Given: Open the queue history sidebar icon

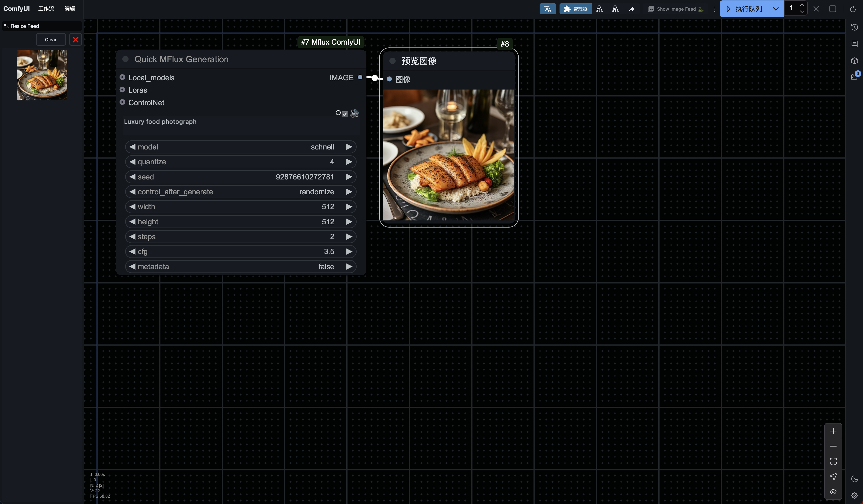Looking at the screenshot, I should [x=854, y=27].
